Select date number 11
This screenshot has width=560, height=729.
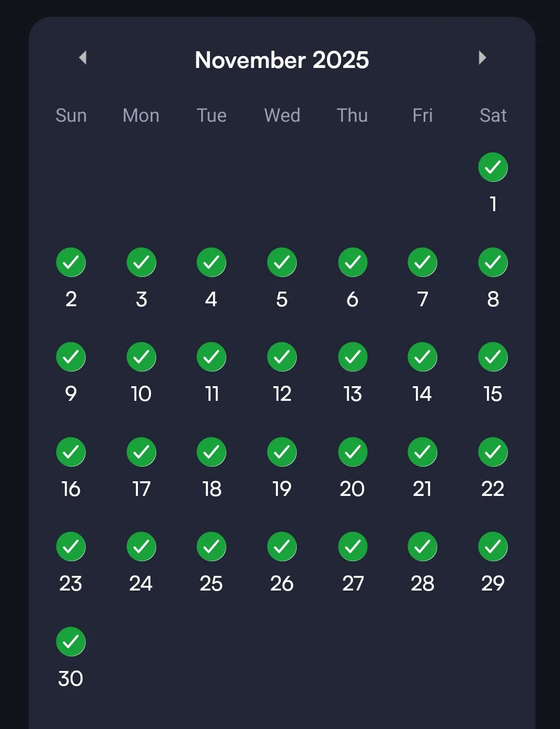coord(212,394)
